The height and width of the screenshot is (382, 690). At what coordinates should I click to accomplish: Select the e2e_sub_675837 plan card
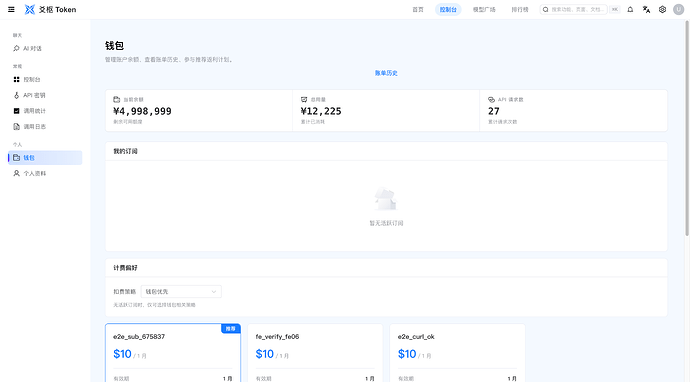(173, 353)
